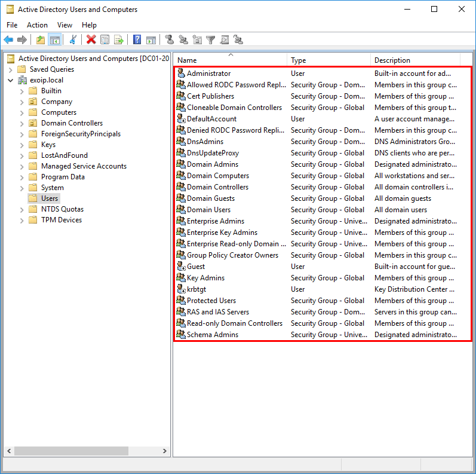Image resolution: width=476 pixels, height=474 pixels.
Task: Expand the Company OU
Action: 22,102
